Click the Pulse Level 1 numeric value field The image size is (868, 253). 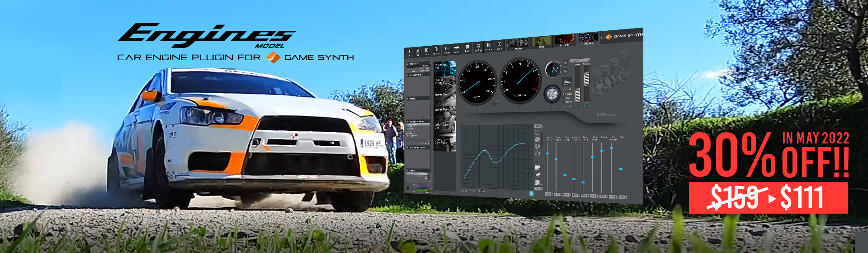coord(548,194)
